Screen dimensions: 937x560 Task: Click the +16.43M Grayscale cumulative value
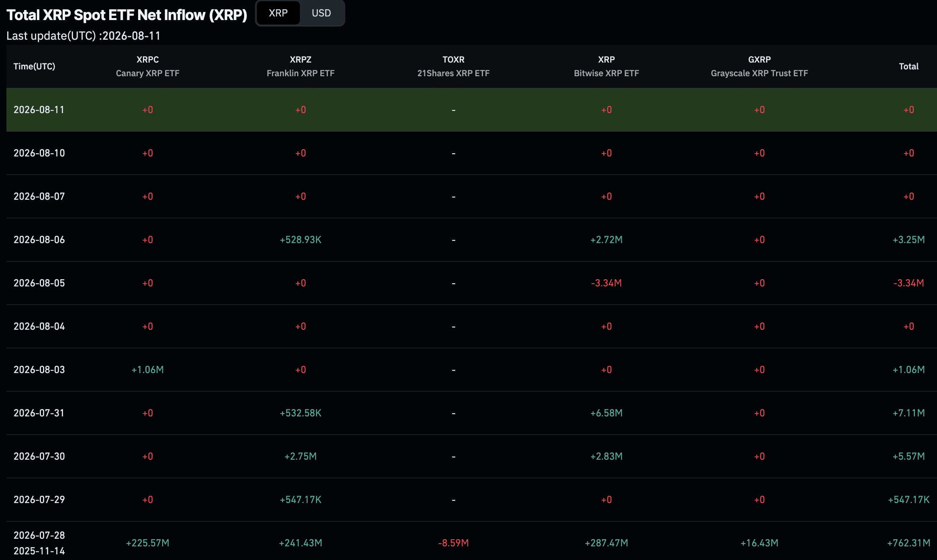click(x=760, y=543)
